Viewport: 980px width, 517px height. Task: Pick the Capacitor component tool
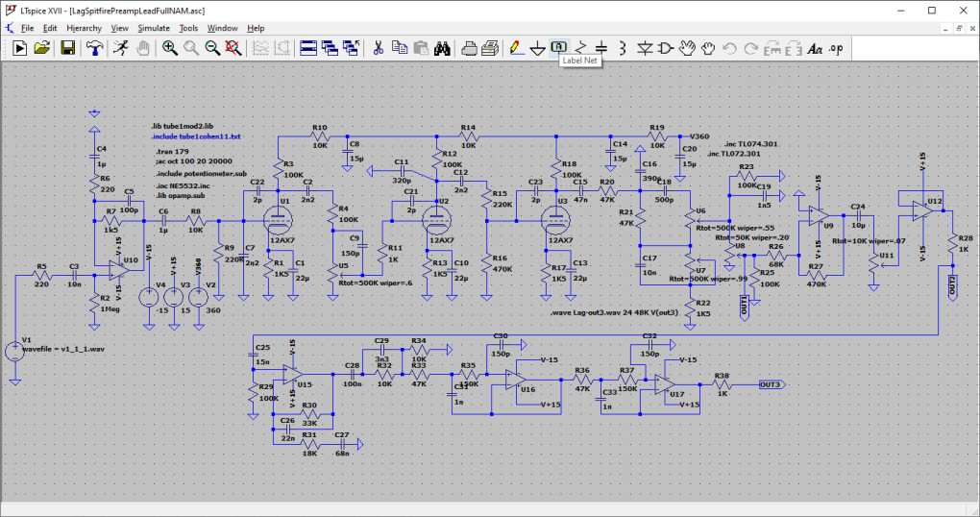pos(601,47)
